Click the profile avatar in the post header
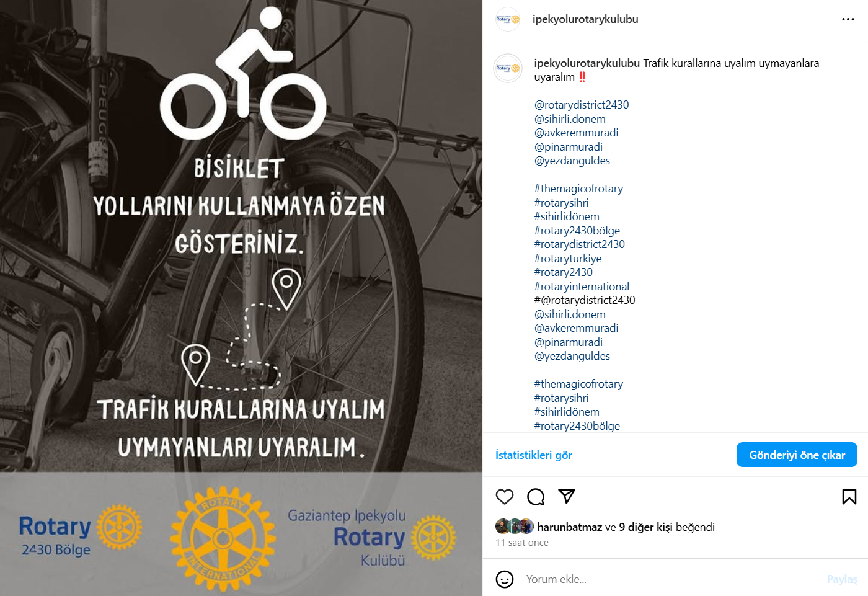This screenshot has width=868, height=596. (x=508, y=19)
